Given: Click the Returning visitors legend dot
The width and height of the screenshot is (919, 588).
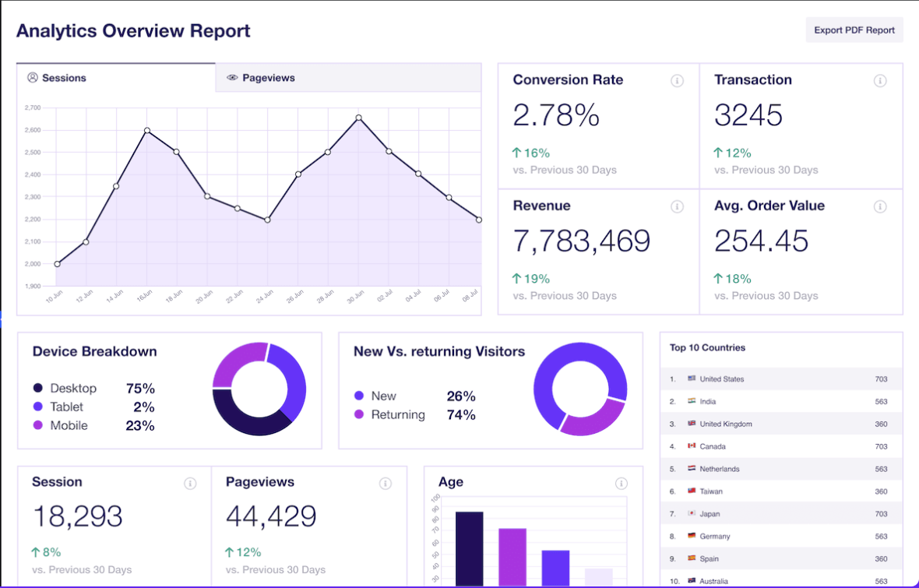Looking at the screenshot, I should coord(359,414).
